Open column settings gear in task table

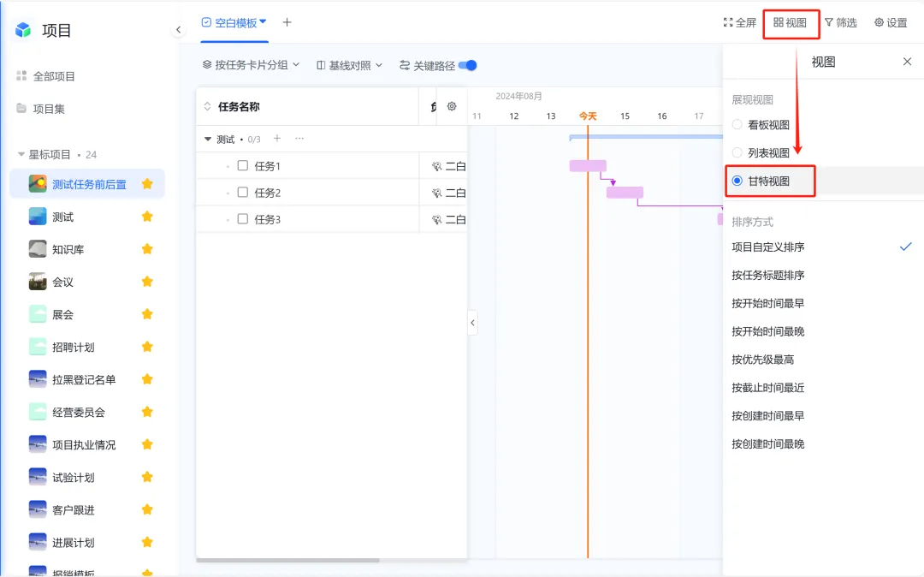(452, 106)
